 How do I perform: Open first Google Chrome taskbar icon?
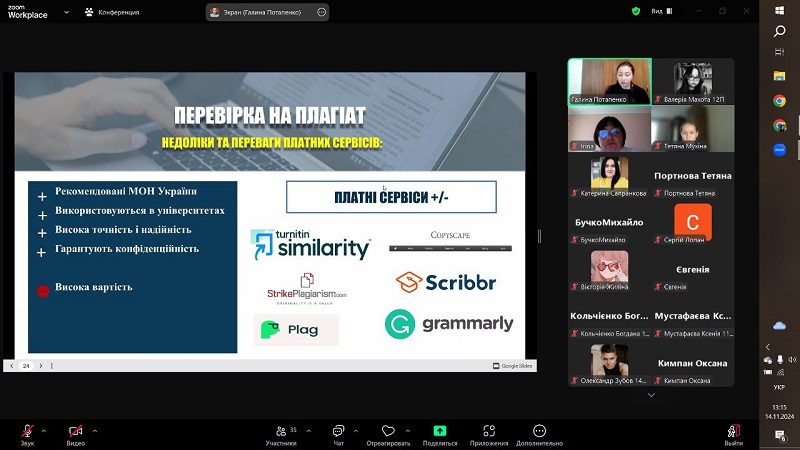click(x=779, y=101)
